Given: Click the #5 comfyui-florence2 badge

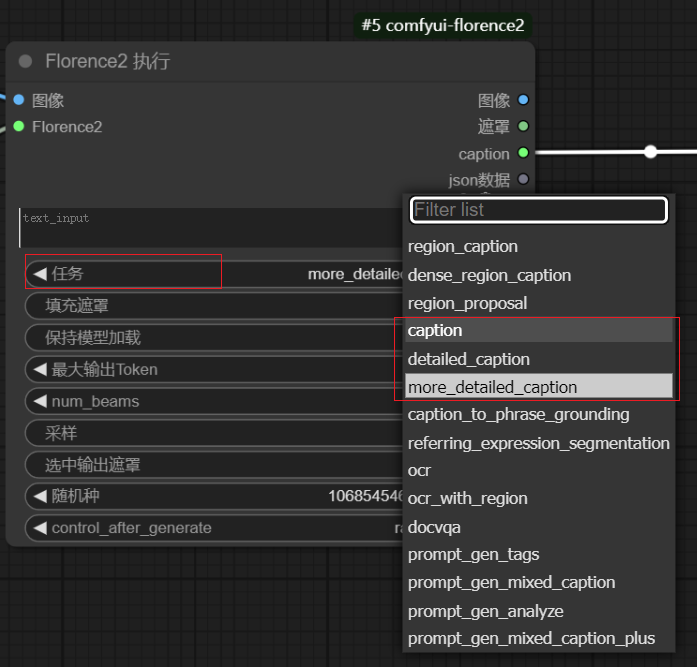Looking at the screenshot, I should 443,26.
